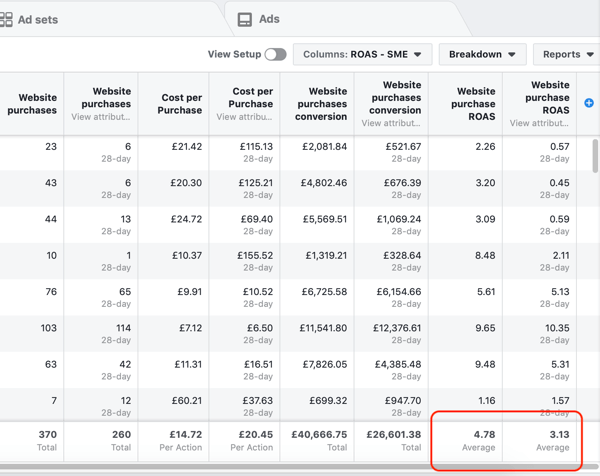Click the 3.13 average 28-day ROAS
Image resolution: width=600 pixels, height=476 pixels.
click(558, 435)
